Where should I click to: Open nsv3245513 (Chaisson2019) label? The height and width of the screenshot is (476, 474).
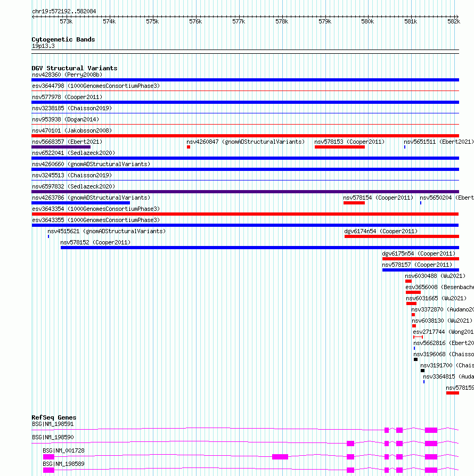point(72,176)
